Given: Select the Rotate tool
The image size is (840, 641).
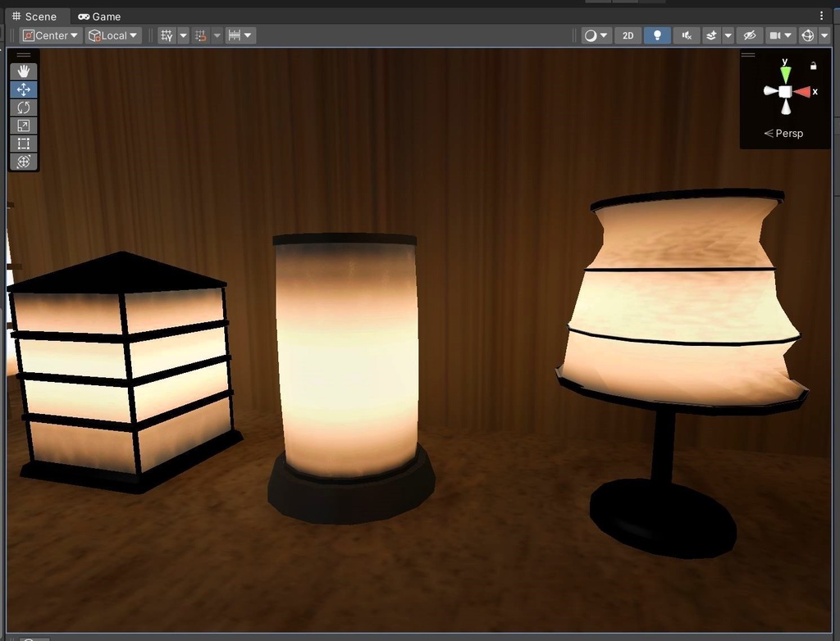Looking at the screenshot, I should [x=24, y=107].
